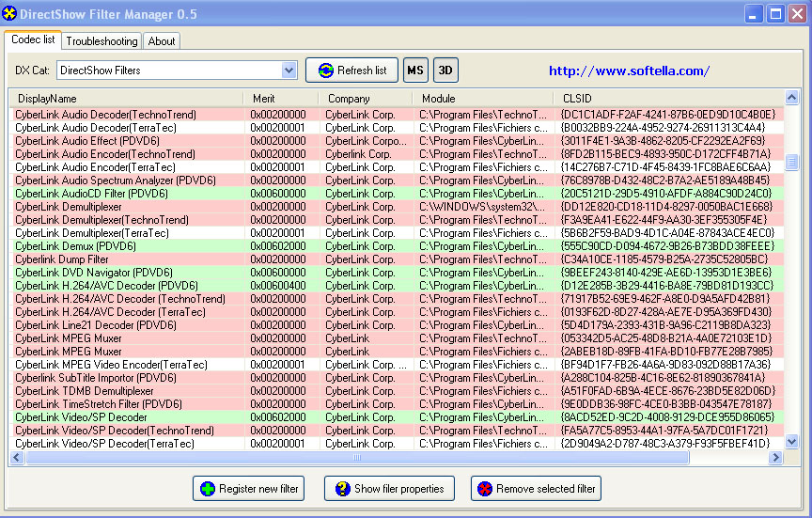This screenshot has height=518, width=812.
Task: Select CyberLink Audio Decoder(TechnoTrend) row
Action: tap(397, 115)
